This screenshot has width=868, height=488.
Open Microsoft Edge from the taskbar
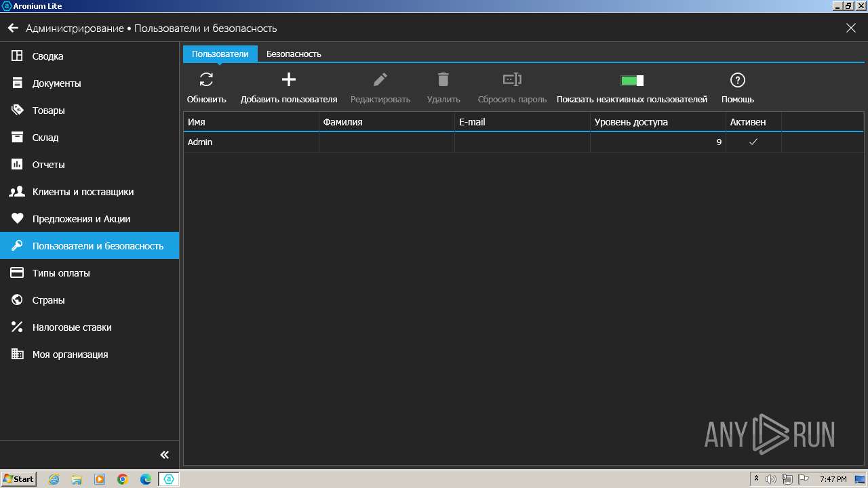(x=146, y=479)
